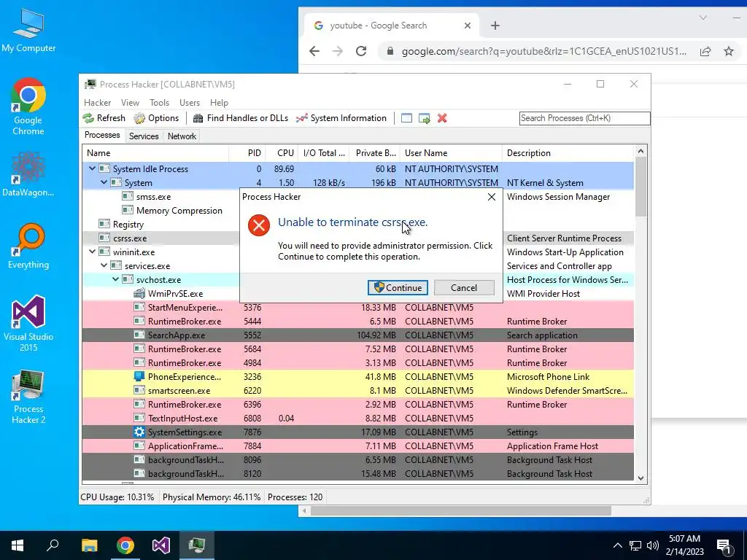The image size is (747, 560).
Task: Open My Computer desktop icon
Action: click(x=28, y=31)
